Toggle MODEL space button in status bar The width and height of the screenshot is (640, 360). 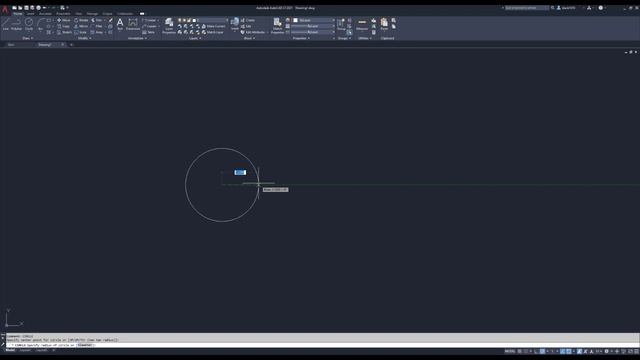pyautogui.click(x=510, y=351)
